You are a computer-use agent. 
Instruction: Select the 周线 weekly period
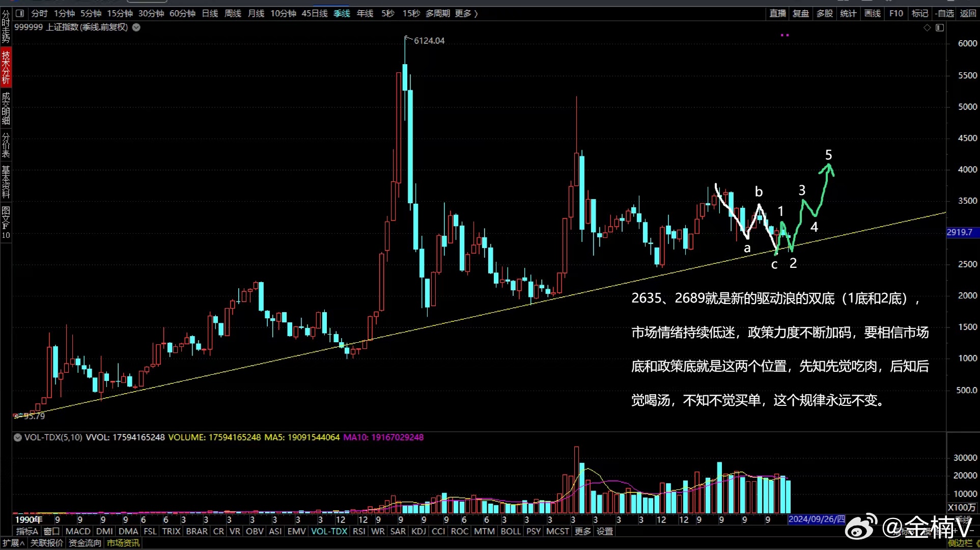coord(233,13)
